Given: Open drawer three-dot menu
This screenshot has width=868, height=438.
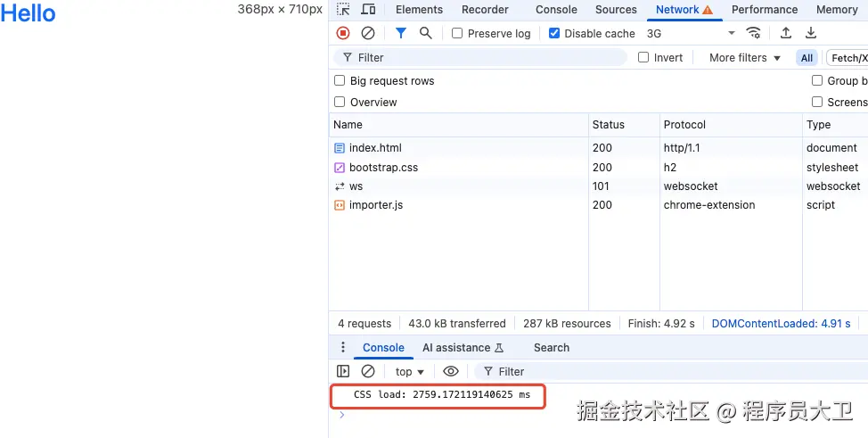Looking at the screenshot, I should click(343, 348).
